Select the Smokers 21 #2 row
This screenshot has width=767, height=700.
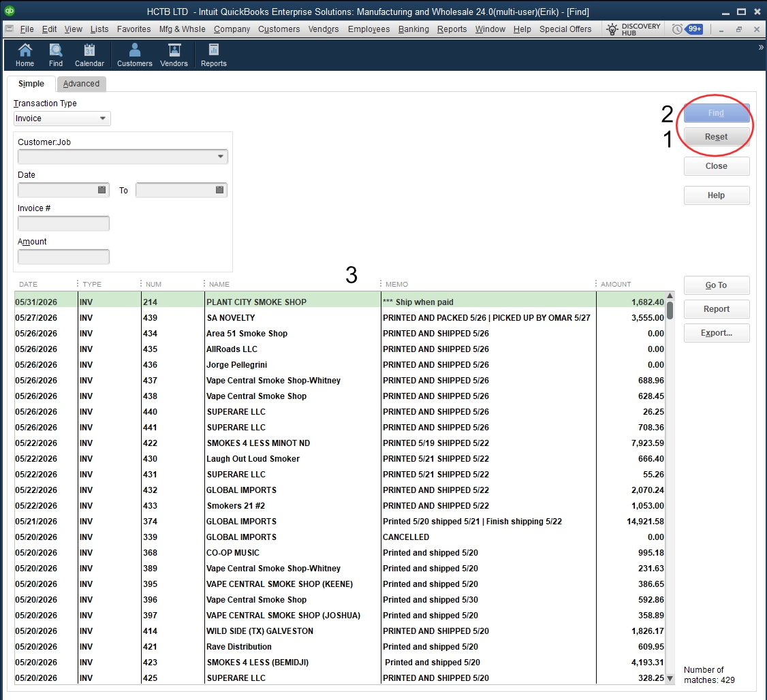(x=339, y=505)
